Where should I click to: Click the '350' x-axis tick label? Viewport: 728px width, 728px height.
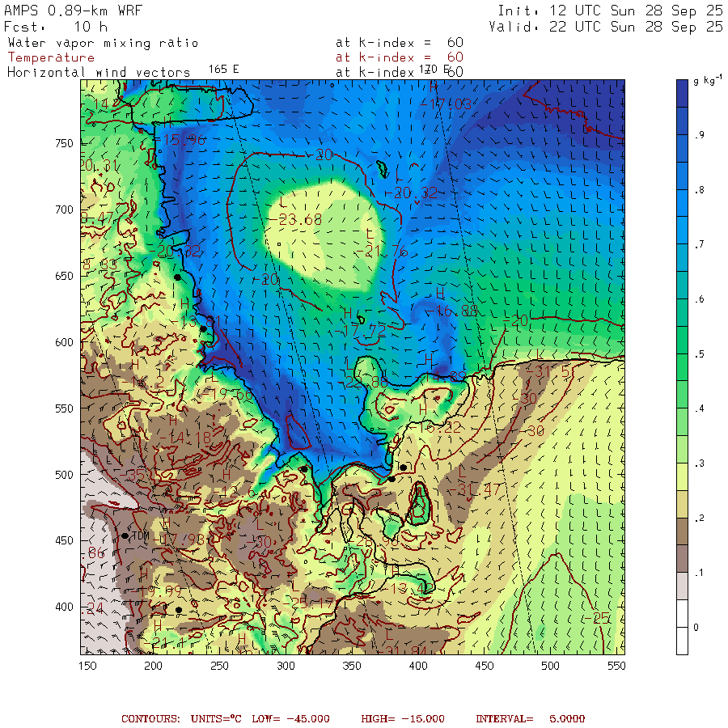[x=352, y=666]
